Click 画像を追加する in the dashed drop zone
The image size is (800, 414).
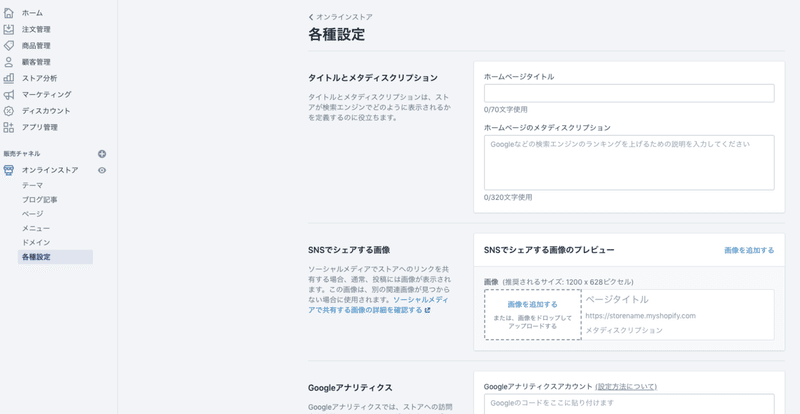coord(533,304)
